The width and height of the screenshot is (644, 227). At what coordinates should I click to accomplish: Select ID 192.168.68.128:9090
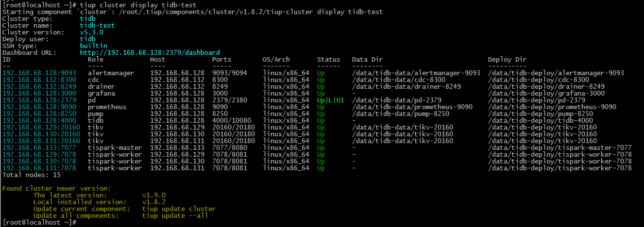pos(39,107)
